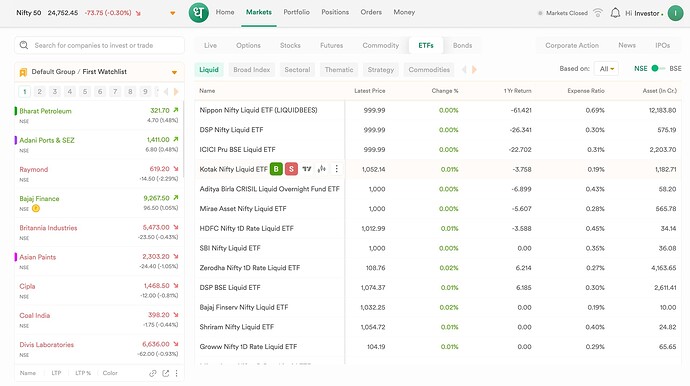Sort ETF table by Expense Ratio
The height and width of the screenshot is (386, 690).
point(586,91)
